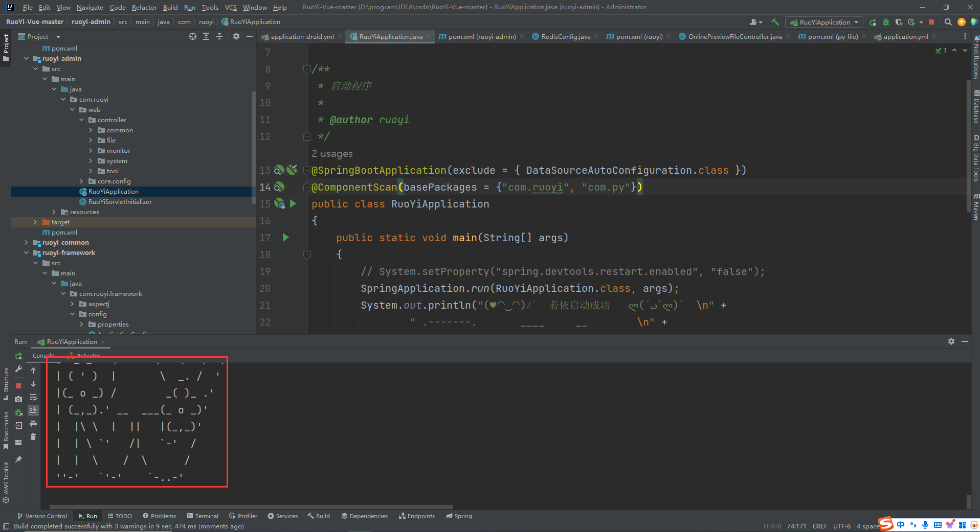Image resolution: width=980 pixels, height=532 pixels.
Task: Open Search Everywhere magnifier icon
Action: coord(948,22)
